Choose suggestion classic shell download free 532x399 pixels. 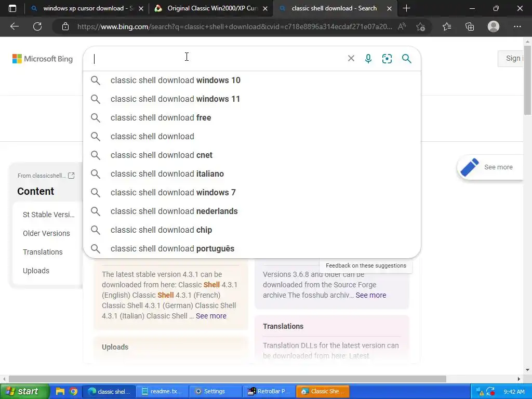pos(252,118)
